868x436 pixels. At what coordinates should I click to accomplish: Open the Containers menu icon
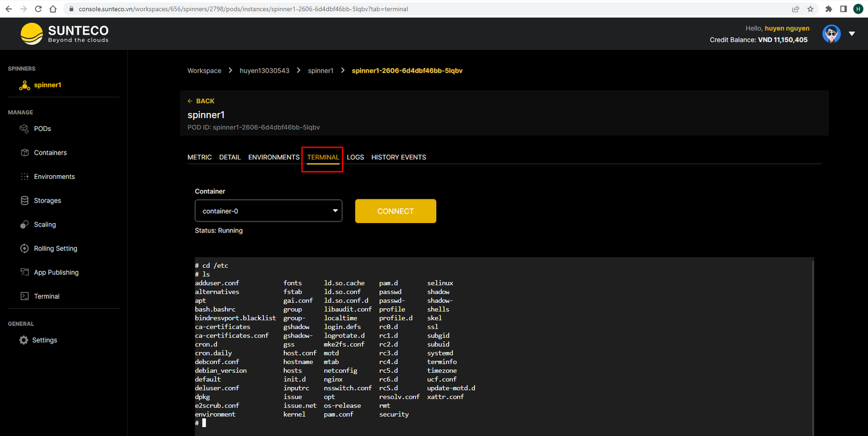[24, 153]
